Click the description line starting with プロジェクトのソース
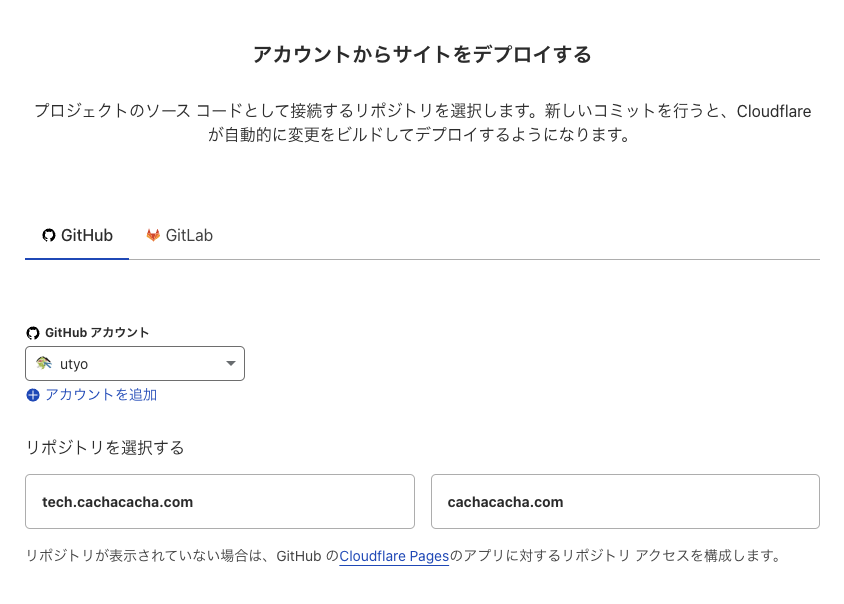This screenshot has height=604, width=844. [422, 111]
